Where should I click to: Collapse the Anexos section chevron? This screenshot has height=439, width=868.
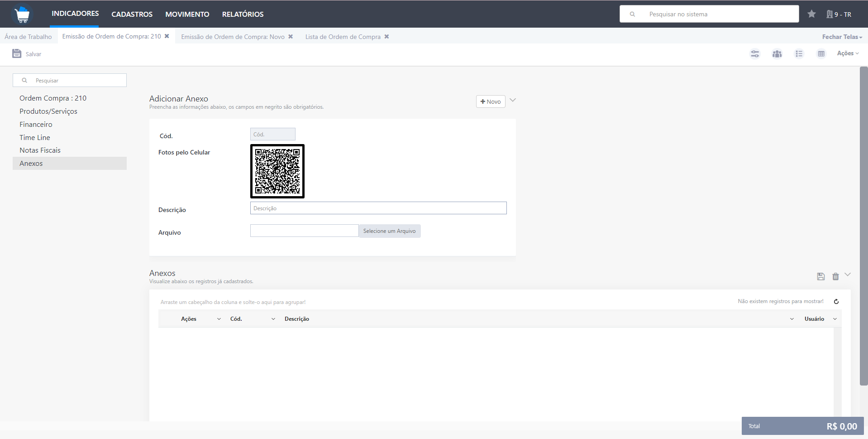pos(848,275)
